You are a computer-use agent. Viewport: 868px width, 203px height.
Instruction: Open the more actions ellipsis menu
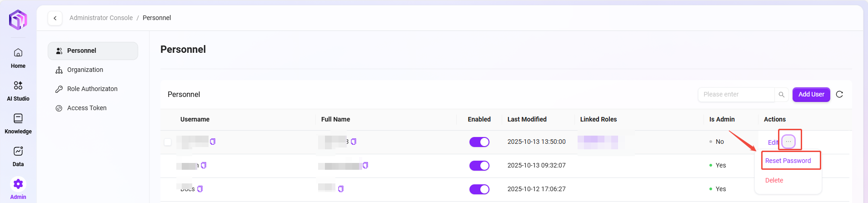788,142
